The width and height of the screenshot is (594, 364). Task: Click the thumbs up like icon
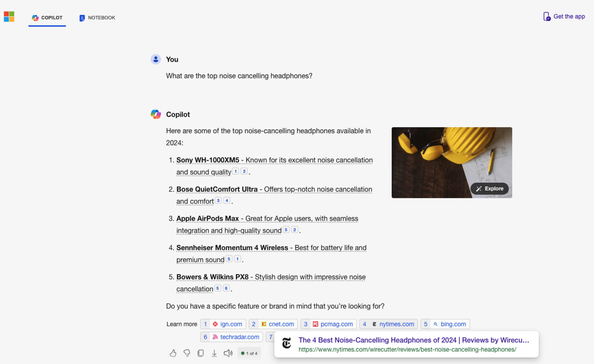coord(173,353)
